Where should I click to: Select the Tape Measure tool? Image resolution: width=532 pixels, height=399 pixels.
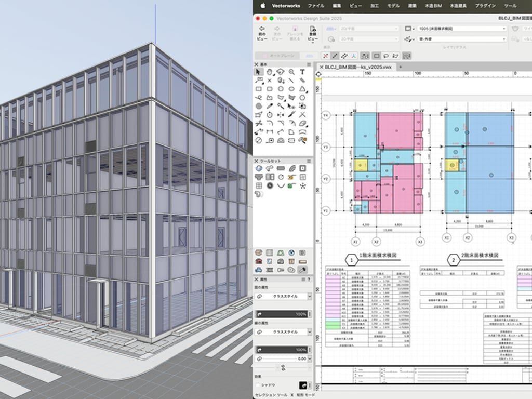[270, 140]
